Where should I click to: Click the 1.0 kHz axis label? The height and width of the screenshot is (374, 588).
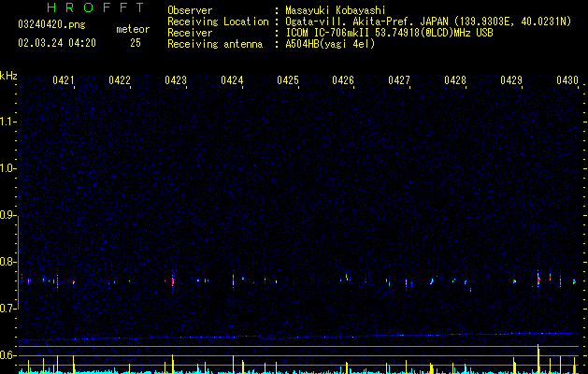point(7,168)
